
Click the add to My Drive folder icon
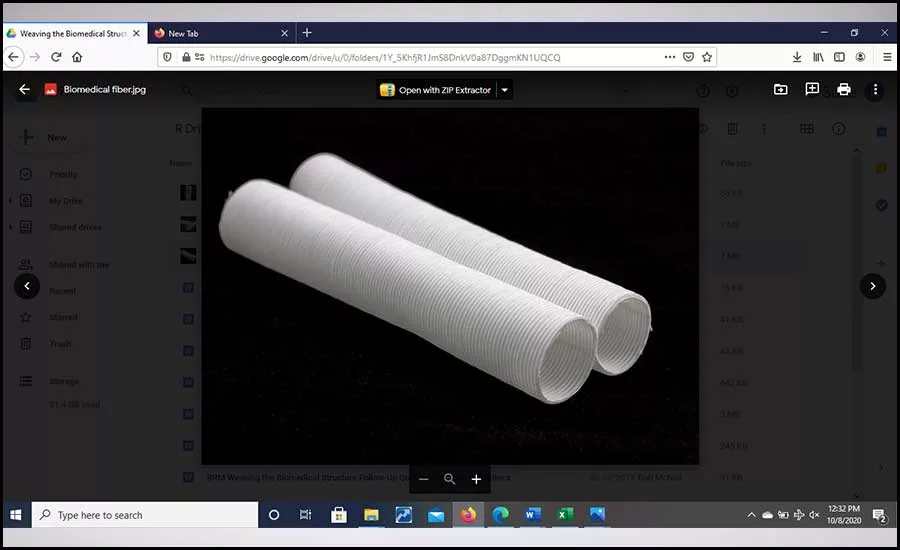coord(780,89)
